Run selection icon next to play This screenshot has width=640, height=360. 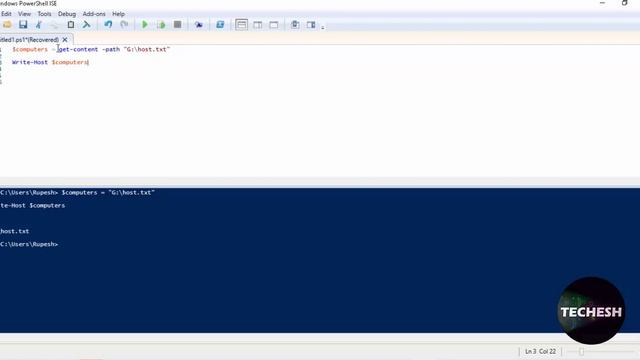[x=161, y=25]
